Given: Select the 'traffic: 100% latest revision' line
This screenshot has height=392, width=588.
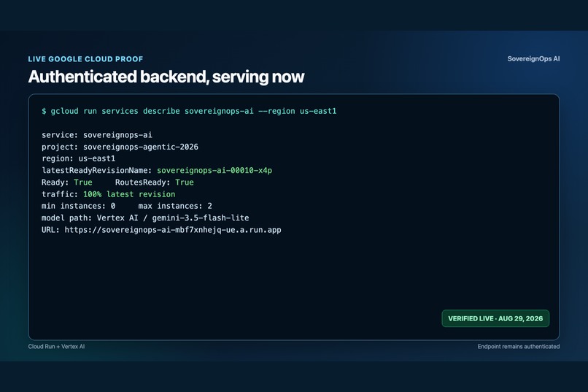Looking at the screenshot, I should tap(109, 194).
